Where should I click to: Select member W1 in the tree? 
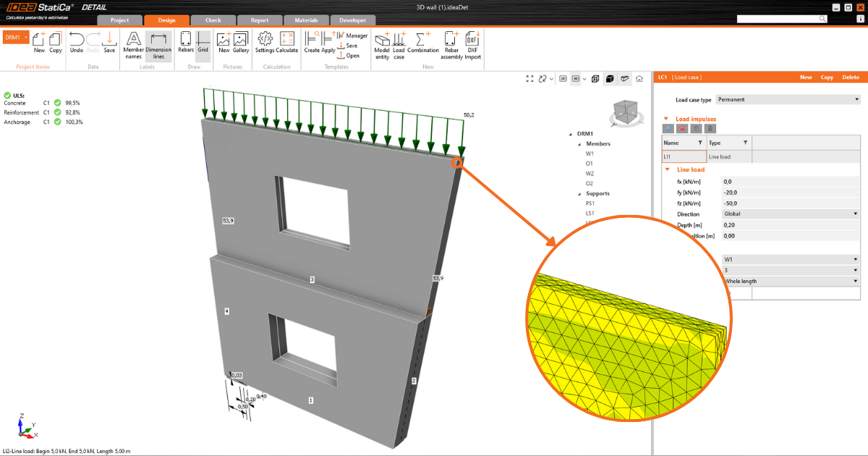(x=590, y=153)
